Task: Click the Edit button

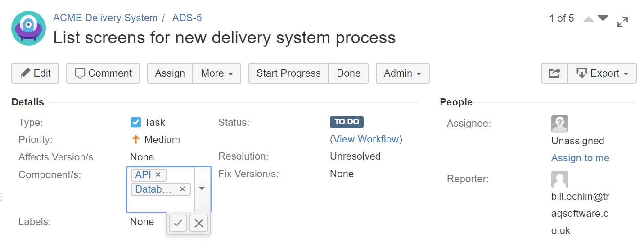Action: click(x=35, y=73)
